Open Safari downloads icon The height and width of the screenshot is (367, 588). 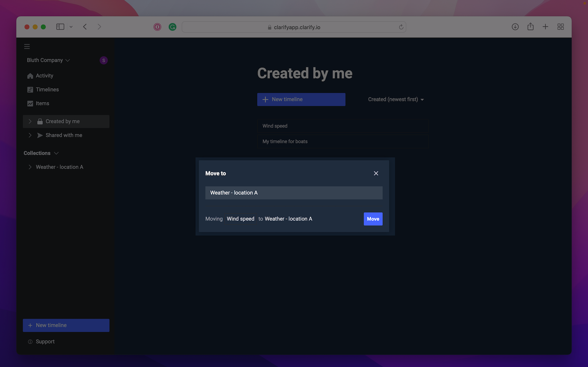515,27
